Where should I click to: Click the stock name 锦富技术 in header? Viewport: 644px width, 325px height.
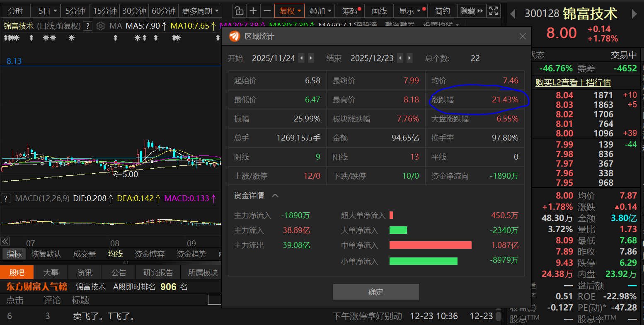tap(590, 14)
